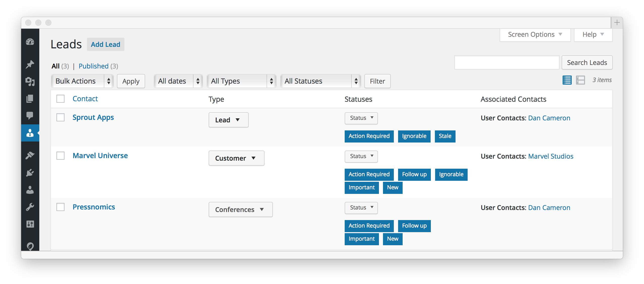Viewport: 644px width, 284px height.
Task: Show only Published leads
Action: click(93, 66)
